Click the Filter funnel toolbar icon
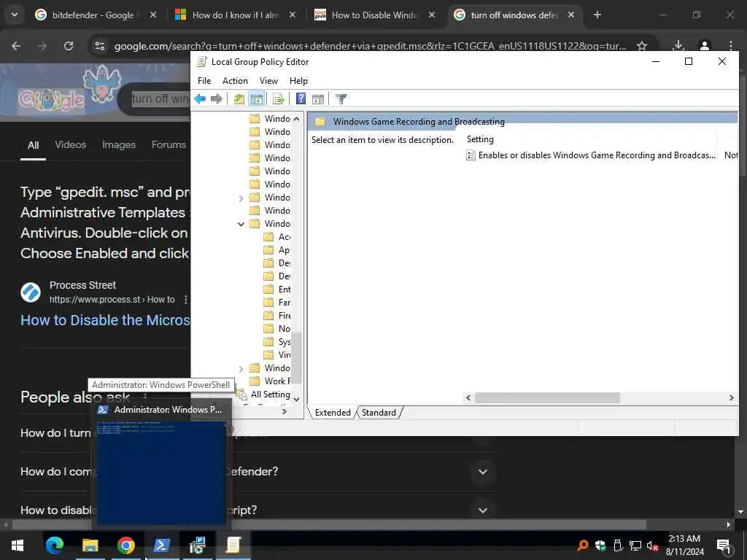Viewport: 747px width, 560px height. [x=341, y=99]
